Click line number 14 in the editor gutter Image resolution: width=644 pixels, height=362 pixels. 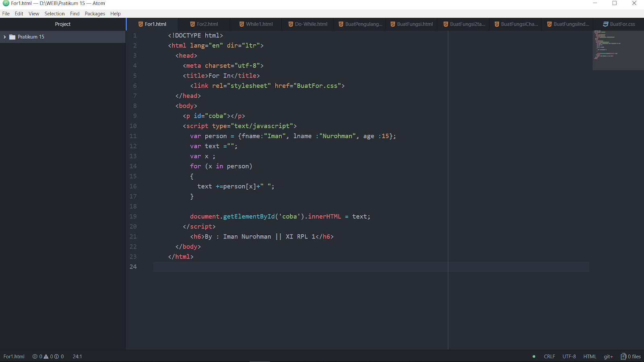point(133,166)
